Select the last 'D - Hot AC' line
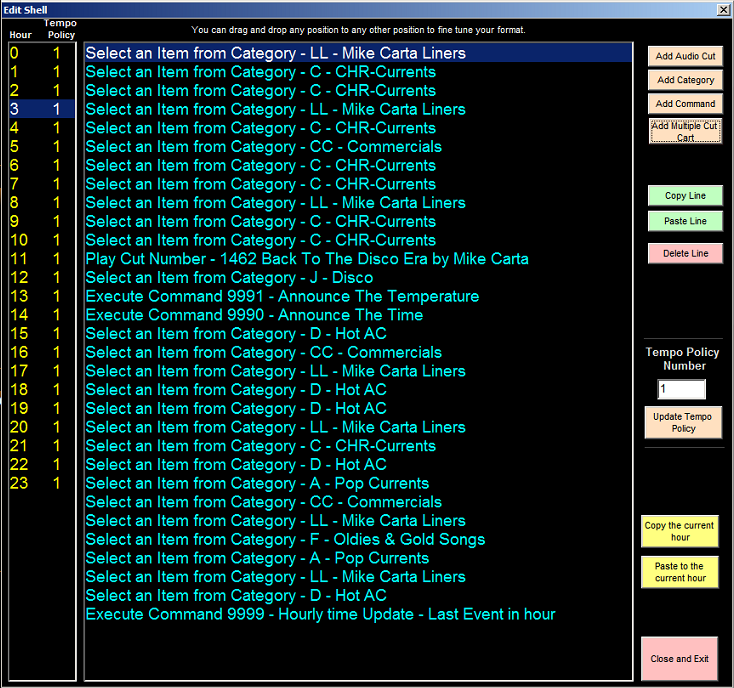This screenshot has height=688, width=734. (358, 596)
